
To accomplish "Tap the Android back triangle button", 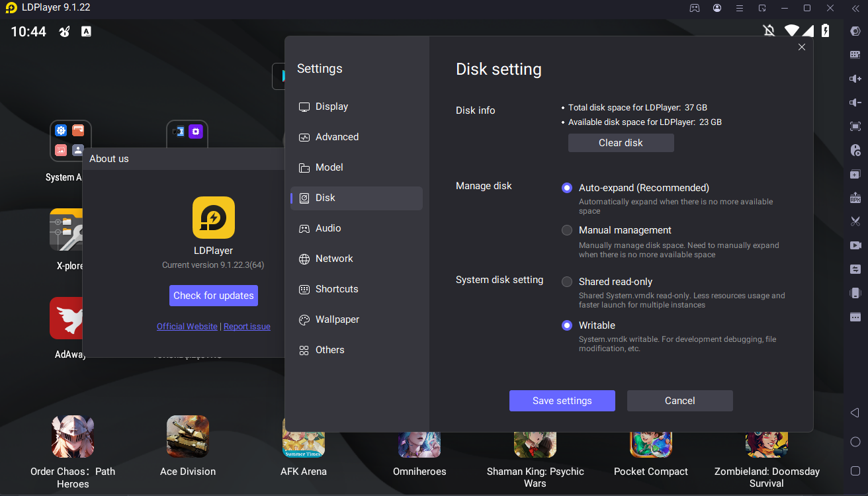I will point(855,413).
